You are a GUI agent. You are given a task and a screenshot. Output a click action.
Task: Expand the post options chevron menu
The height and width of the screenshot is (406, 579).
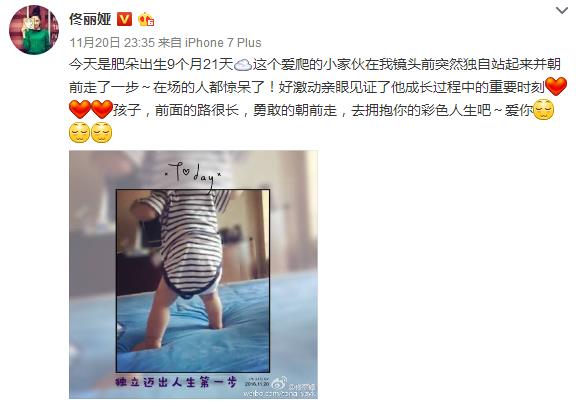(x=562, y=10)
